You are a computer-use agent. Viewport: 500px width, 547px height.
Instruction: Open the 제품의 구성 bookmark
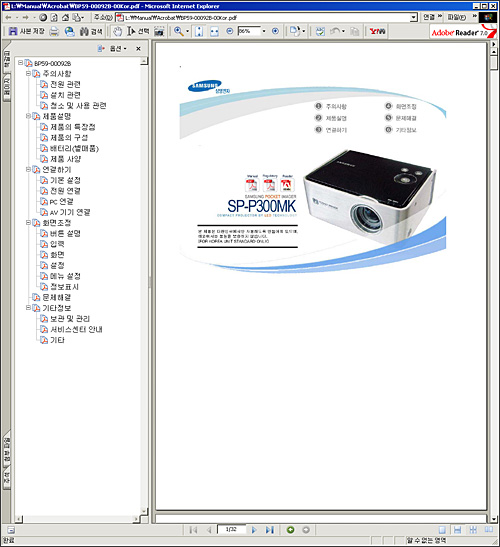pos(69,137)
